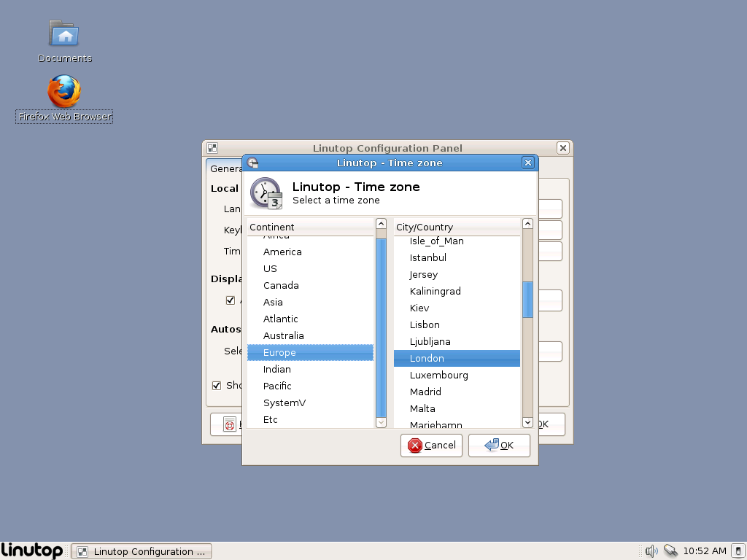Select Australia in the Continent list

310,335
